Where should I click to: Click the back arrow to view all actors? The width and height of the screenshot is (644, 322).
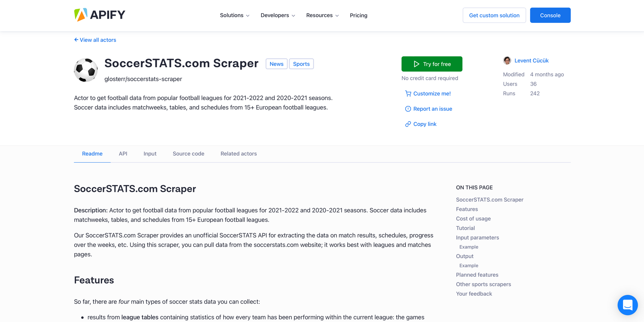[x=76, y=40]
